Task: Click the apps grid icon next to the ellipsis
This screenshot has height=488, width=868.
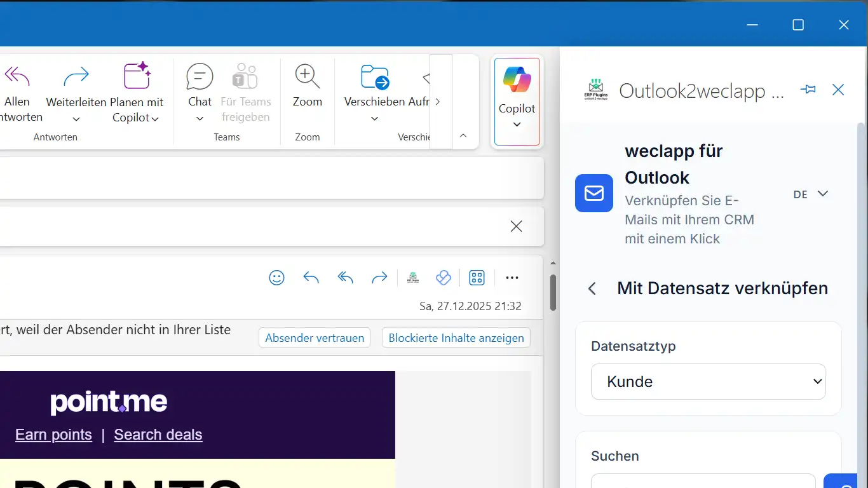Action: 477,278
